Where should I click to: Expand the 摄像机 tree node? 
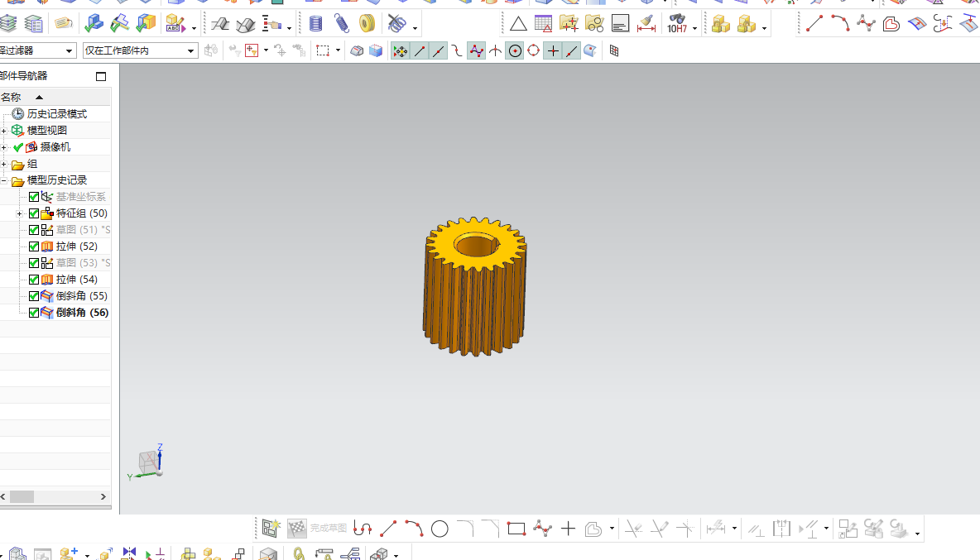tap(4, 147)
